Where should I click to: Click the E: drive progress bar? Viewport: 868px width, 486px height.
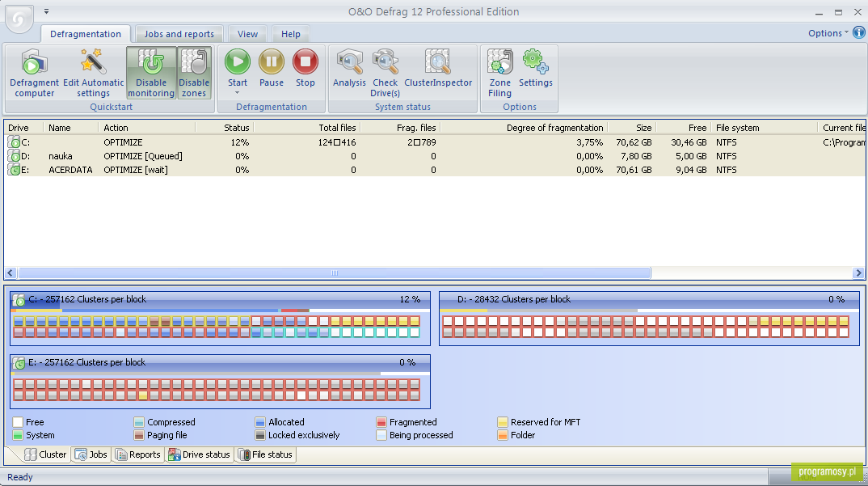(221, 374)
